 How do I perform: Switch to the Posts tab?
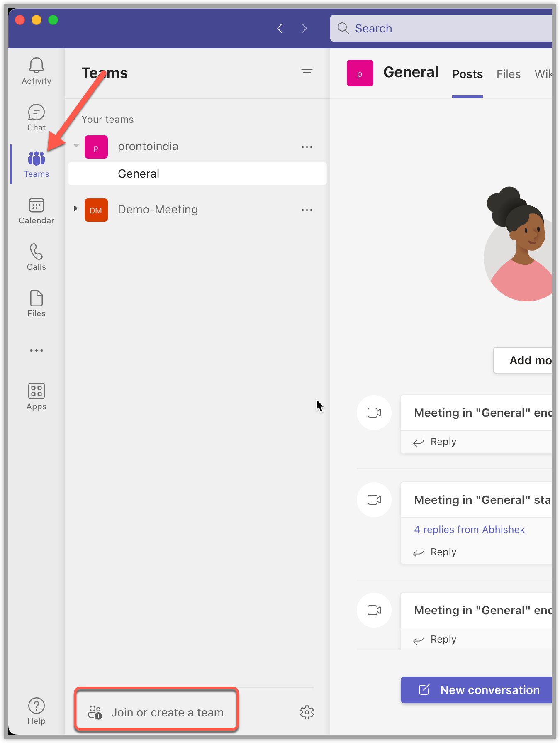point(467,74)
